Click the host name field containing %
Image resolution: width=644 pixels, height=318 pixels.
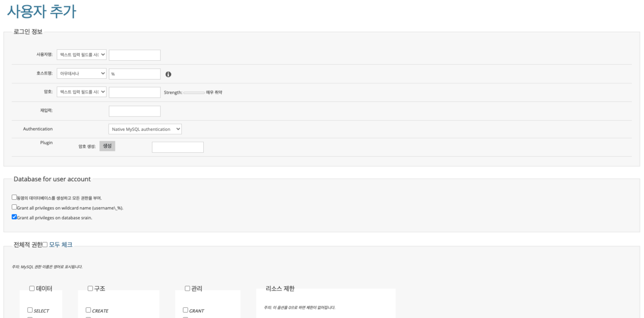134,74
